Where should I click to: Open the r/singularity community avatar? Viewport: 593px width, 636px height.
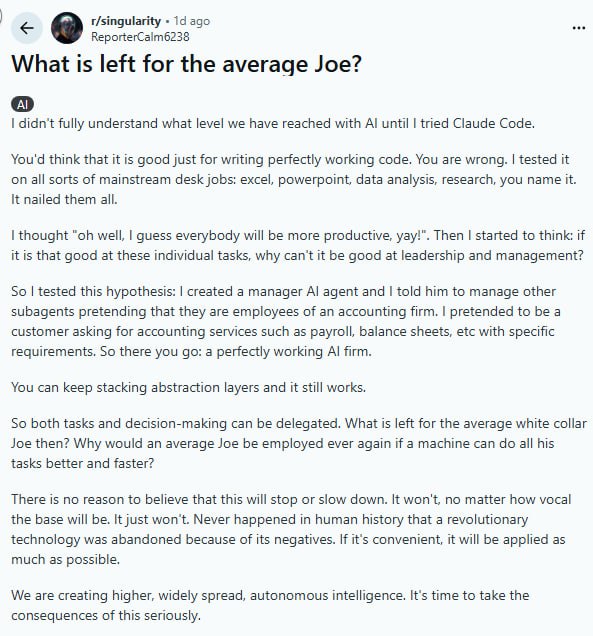click(67, 28)
